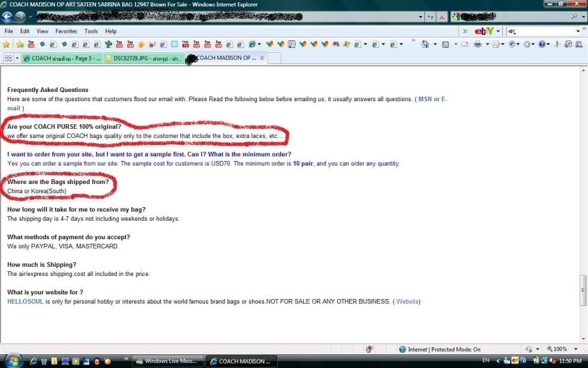Open the Favorites menu
Viewport: 588px width, 368px height.
coord(66,31)
